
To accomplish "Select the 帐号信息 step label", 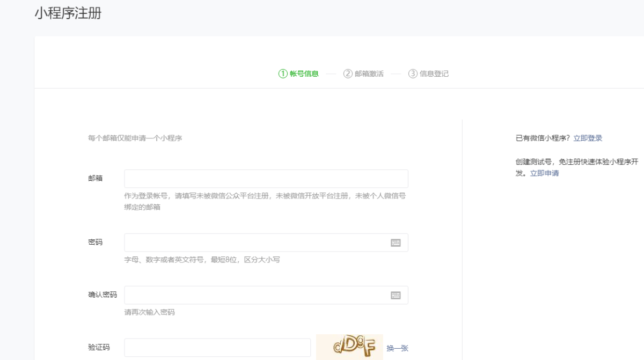I will coord(304,74).
